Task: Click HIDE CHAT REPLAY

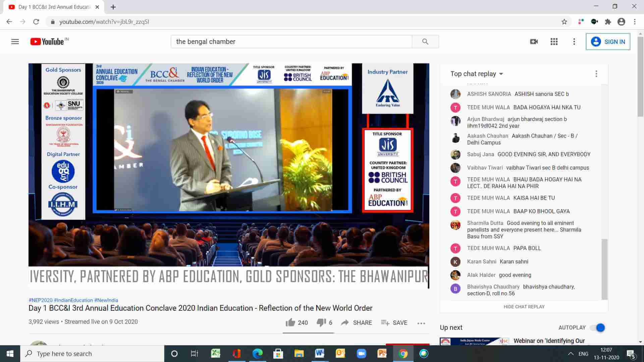Action: pyautogui.click(x=524, y=307)
